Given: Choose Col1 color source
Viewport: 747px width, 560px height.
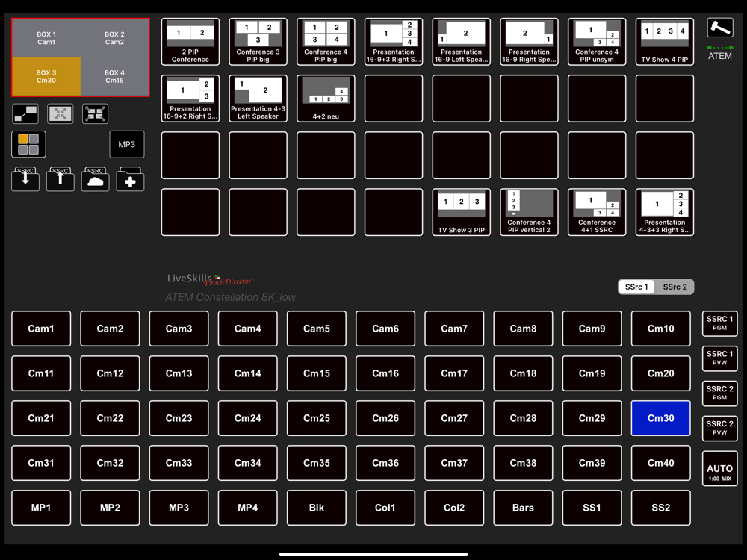Looking at the screenshot, I should pyautogui.click(x=385, y=508).
